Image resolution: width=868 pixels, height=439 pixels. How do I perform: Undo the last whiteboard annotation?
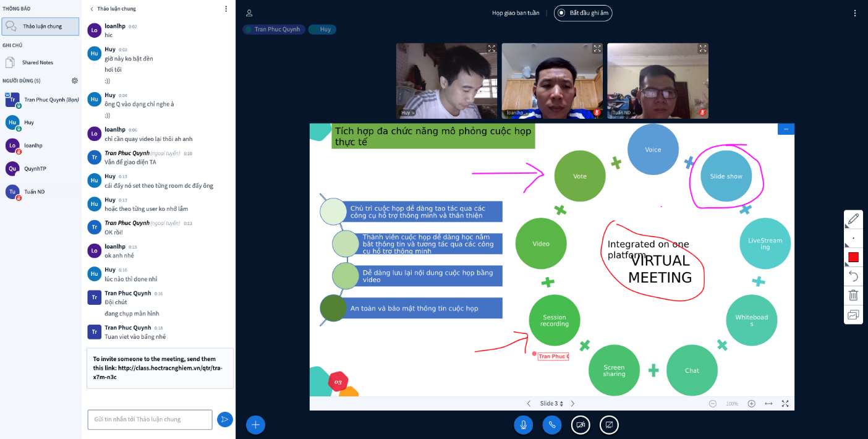tap(853, 276)
